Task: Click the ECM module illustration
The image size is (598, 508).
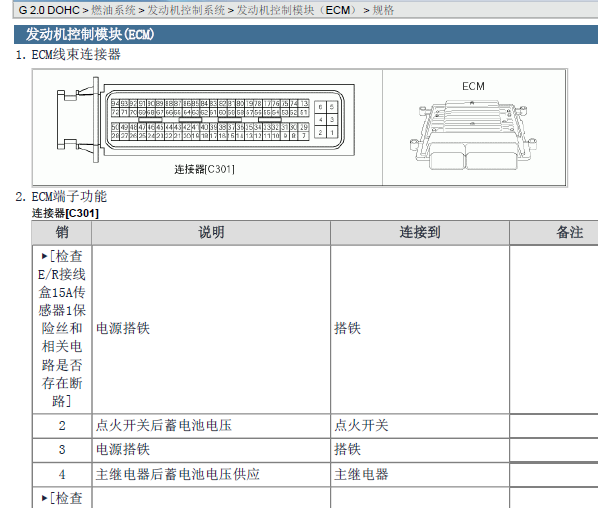Action: click(x=474, y=135)
